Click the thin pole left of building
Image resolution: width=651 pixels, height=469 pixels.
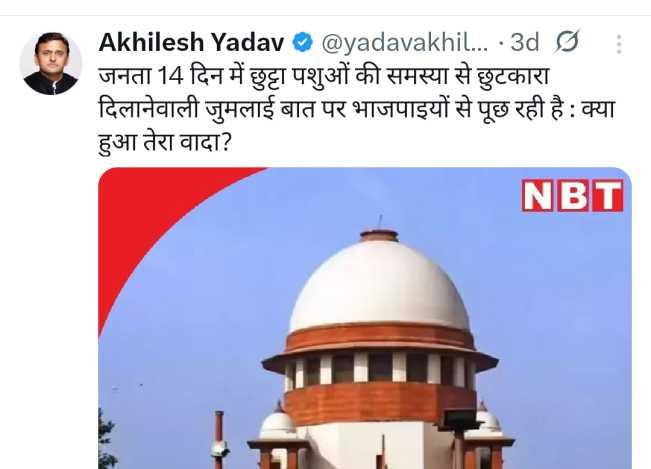219,439
